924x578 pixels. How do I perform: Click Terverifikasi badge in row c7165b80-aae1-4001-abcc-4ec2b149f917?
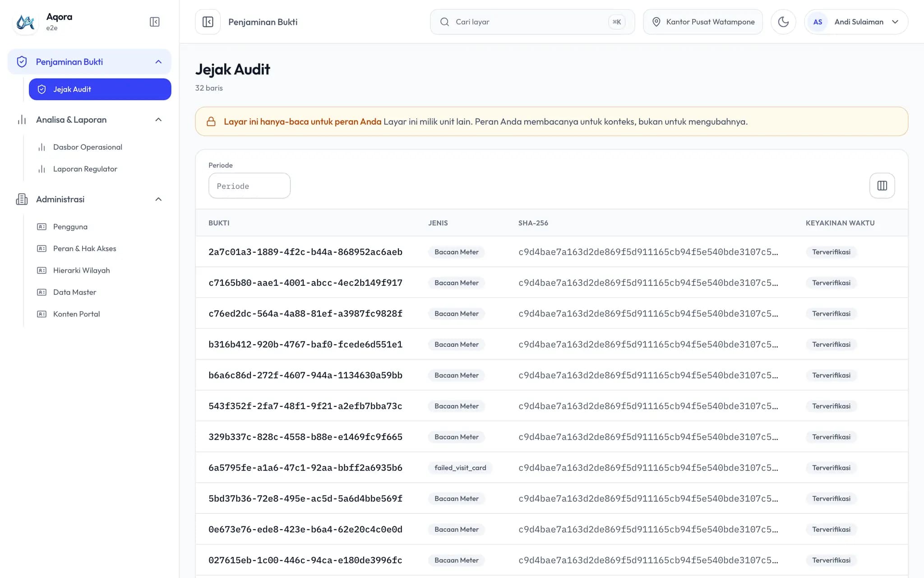point(831,283)
